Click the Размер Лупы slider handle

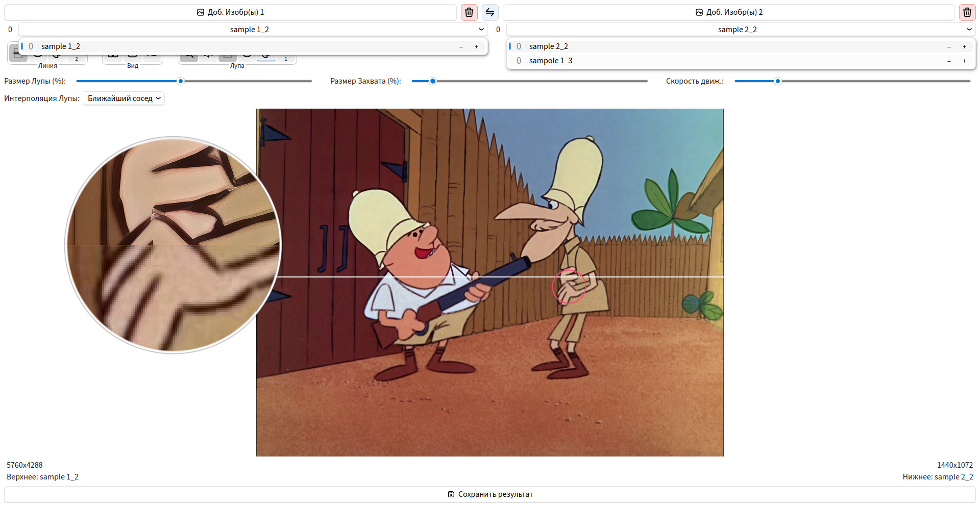point(181,81)
